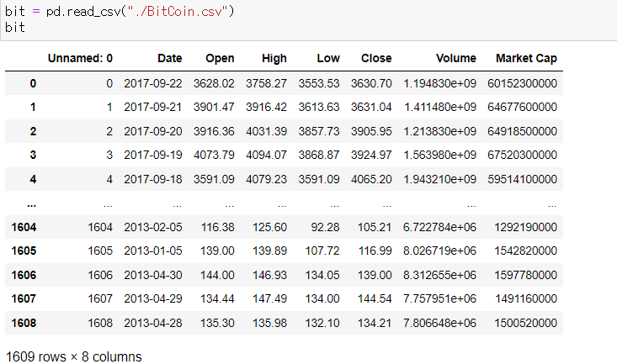Click the Open value 3628.02
This screenshot has height=364, width=617.
[x=214, y=83]
